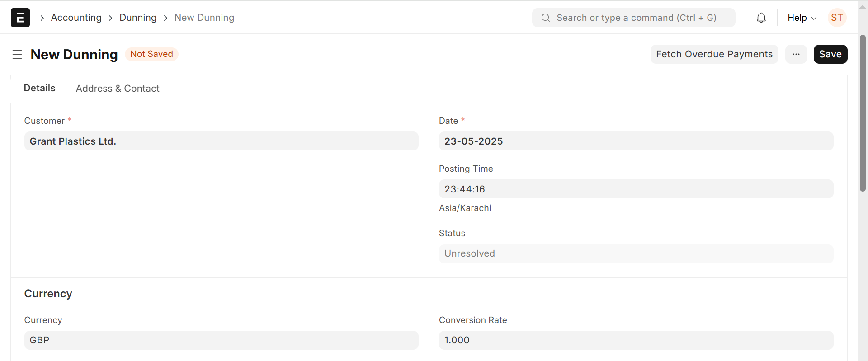Click the vertical page scrollbar

[x=863, y=113]
